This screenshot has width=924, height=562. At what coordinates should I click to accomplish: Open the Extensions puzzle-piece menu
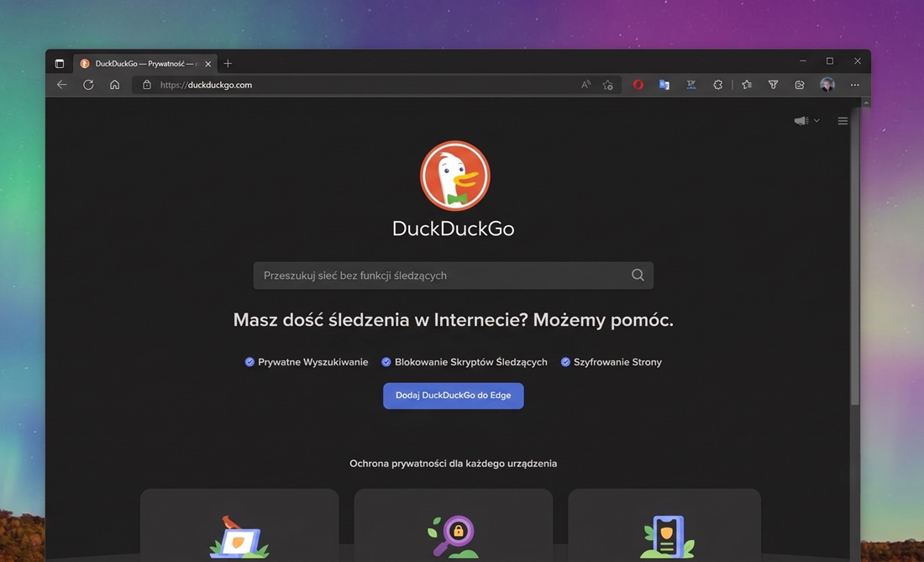point(717,85)
